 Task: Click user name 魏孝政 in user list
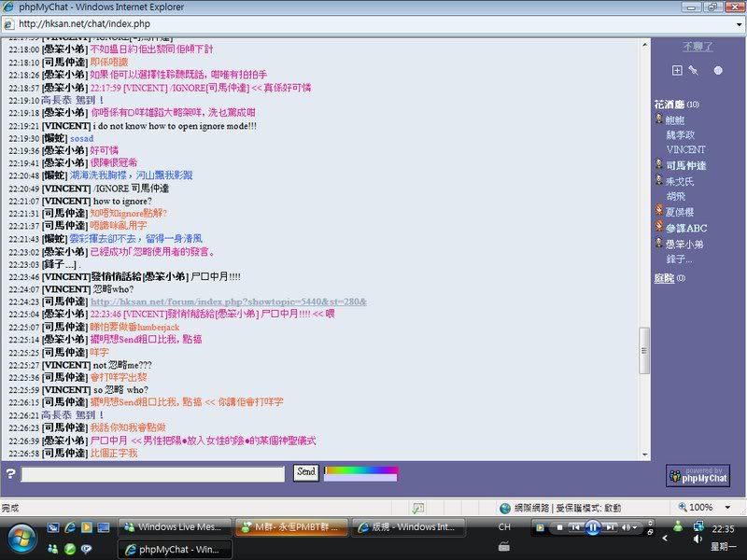(x=680, y=134)
